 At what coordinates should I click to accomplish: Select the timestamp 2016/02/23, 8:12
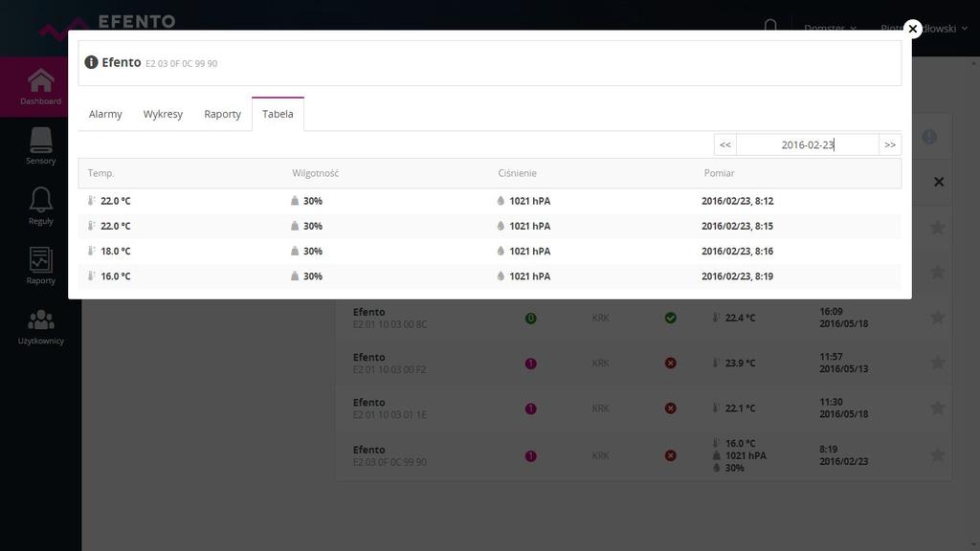tap(738, 201)
